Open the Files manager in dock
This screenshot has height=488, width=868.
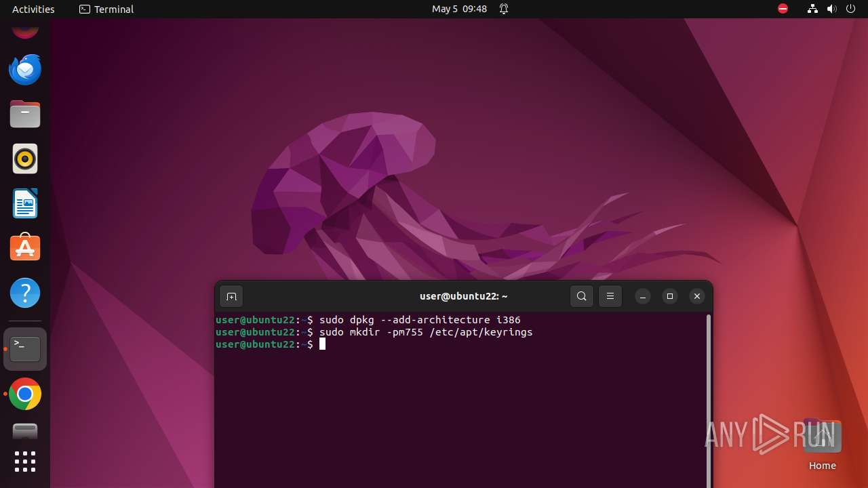click(x=25, y=114)
